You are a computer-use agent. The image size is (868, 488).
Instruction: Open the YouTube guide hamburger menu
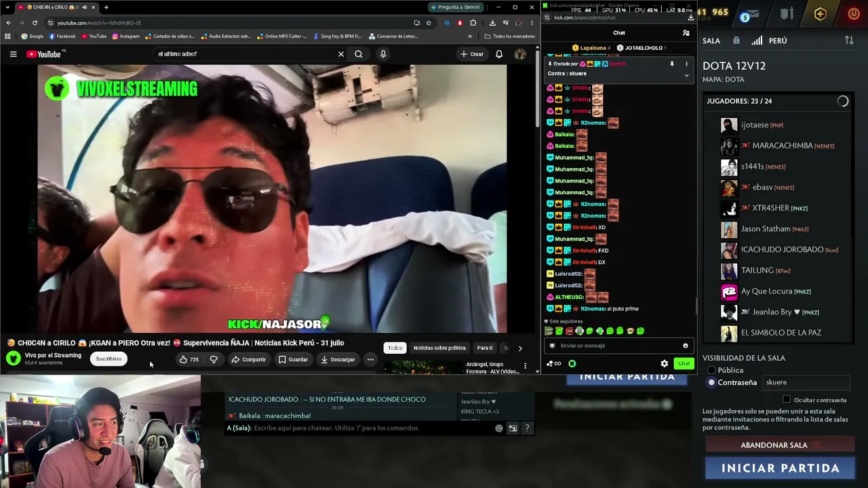[13, 54]
